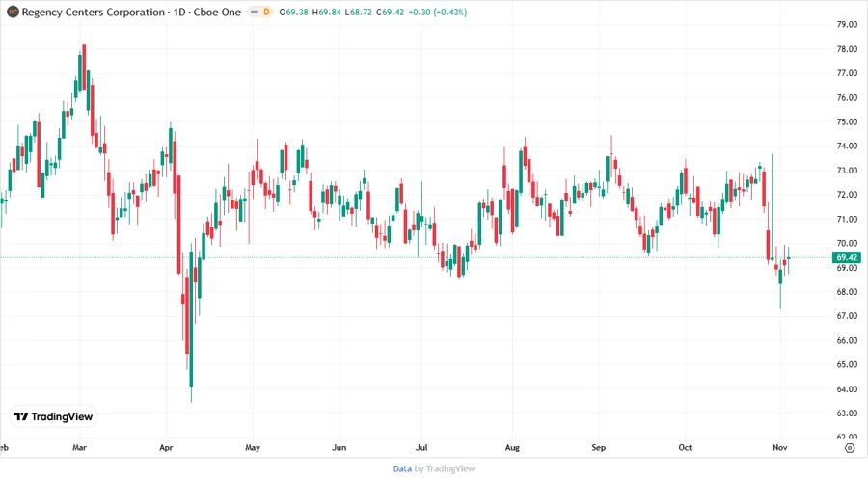Image resolution: width=868 pixels, height=480 pixels.
Task: Click the Oct label on time axis
Action: click(685, 447)
